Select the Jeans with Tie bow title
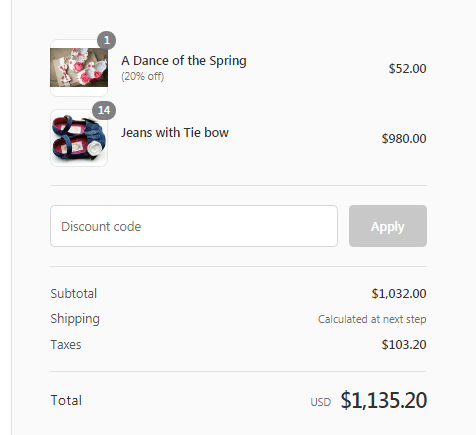 coord(175,133)
